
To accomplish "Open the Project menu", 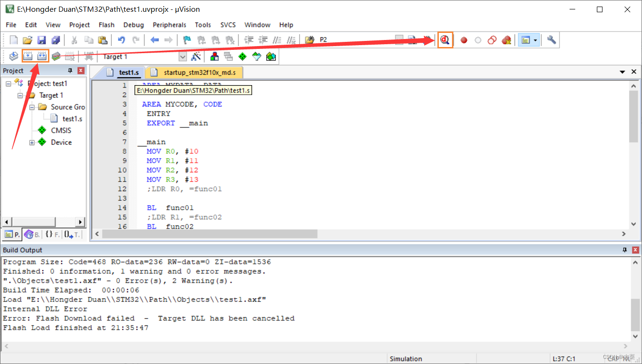I will point(79,25).
